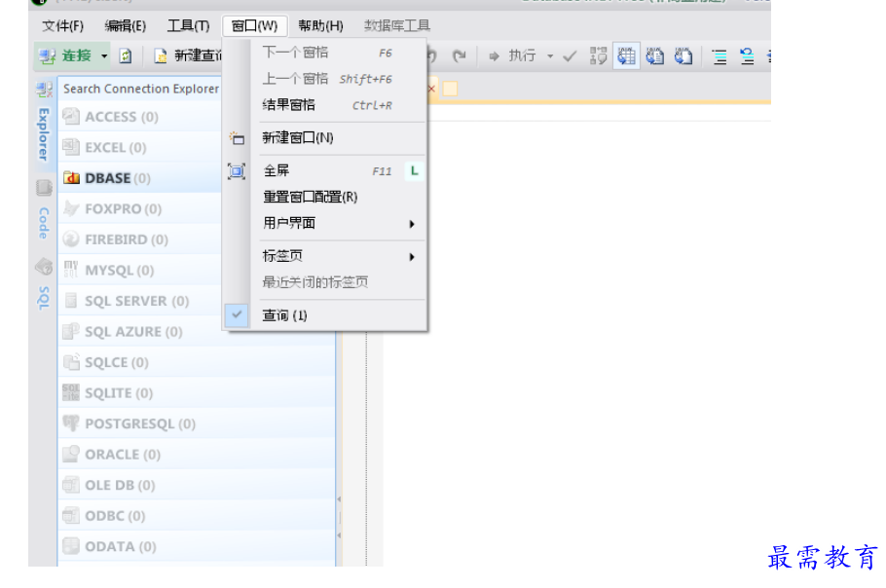Click the refresh icon beside 连接
This screenshot has height=588, width=886.
pos(126,55)
